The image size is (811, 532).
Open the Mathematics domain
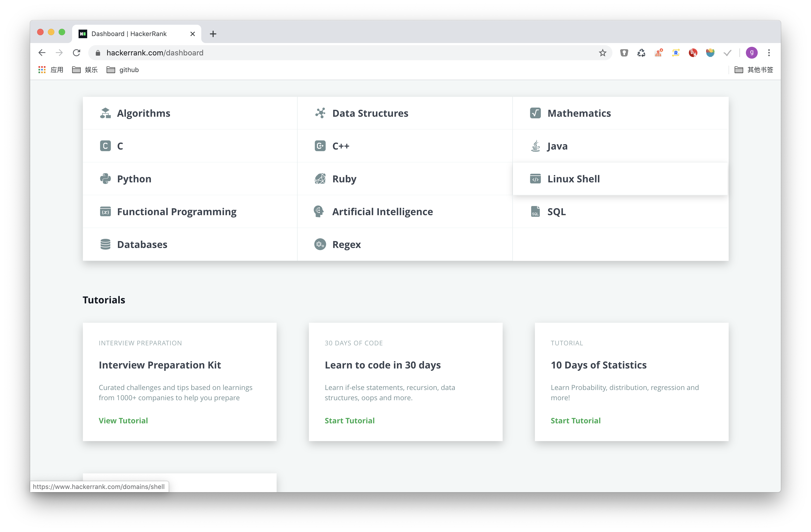pyautogui.click(x=620, y=113)
